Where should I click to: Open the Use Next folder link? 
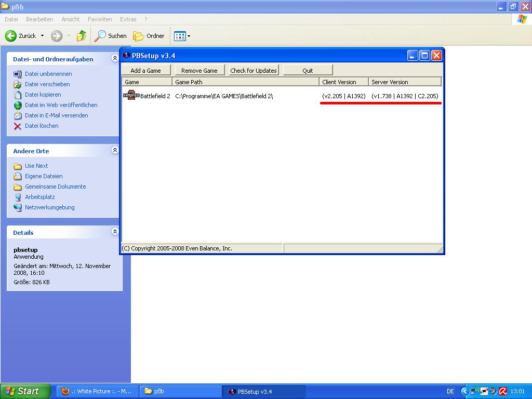click(x=36, y=166)
